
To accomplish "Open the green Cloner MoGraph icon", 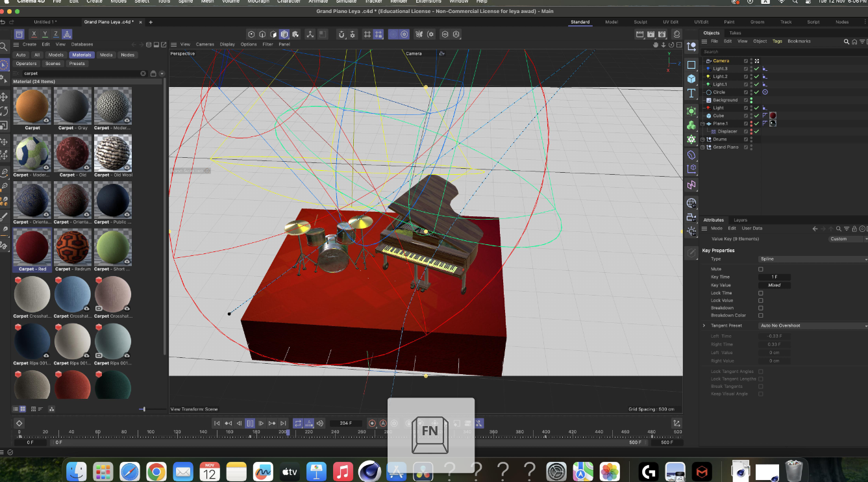I will 691,125.
